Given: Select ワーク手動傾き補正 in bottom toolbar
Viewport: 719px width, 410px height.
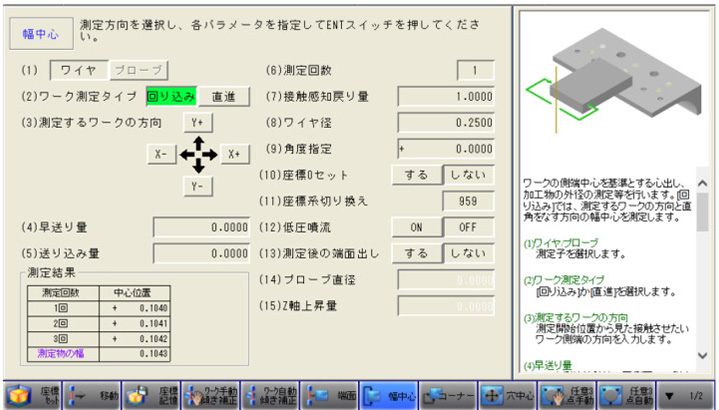Looking at the screenshot, I should tap(210, 395).
